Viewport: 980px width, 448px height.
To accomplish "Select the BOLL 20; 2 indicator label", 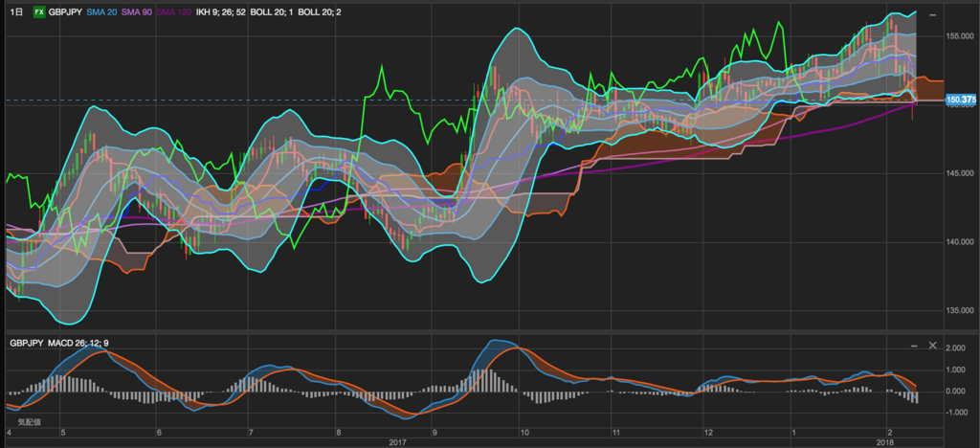I will [x=320, y=11].
